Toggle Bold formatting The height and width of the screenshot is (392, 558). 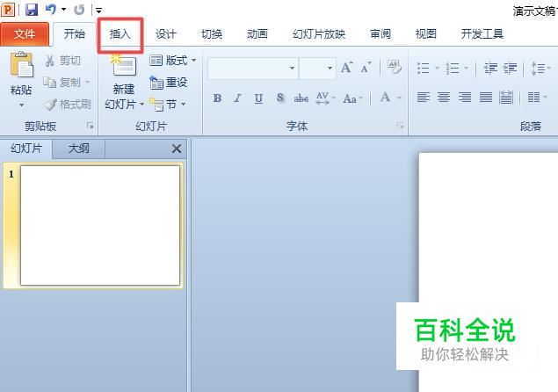pyautogui.click(x=217, y=98)
